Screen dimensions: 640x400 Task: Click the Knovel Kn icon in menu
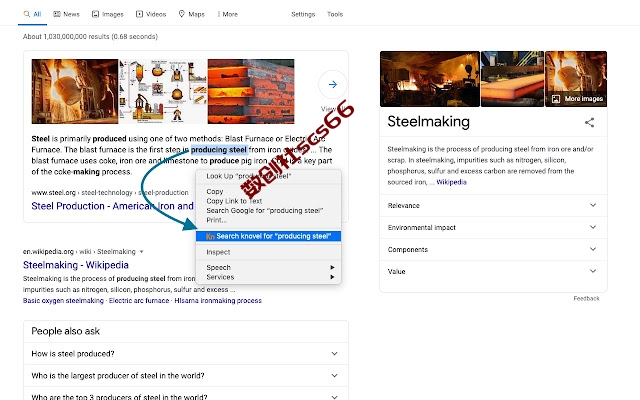click(210, 236)
